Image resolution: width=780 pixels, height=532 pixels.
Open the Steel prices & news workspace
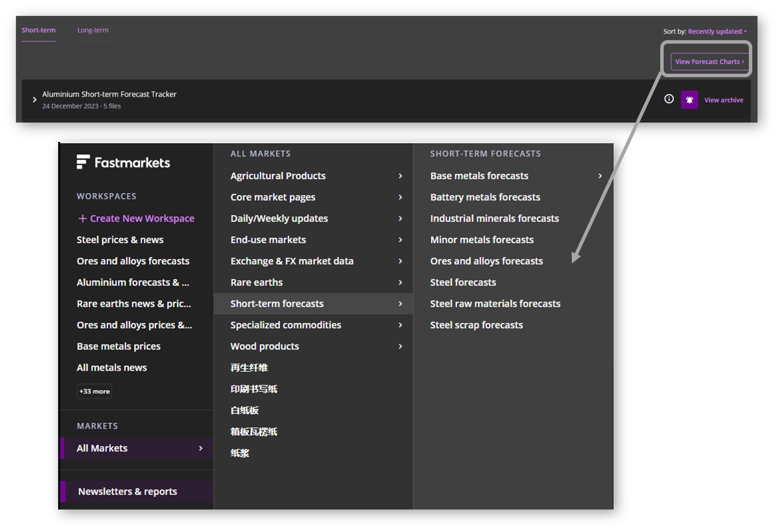(x=120, y=240)
